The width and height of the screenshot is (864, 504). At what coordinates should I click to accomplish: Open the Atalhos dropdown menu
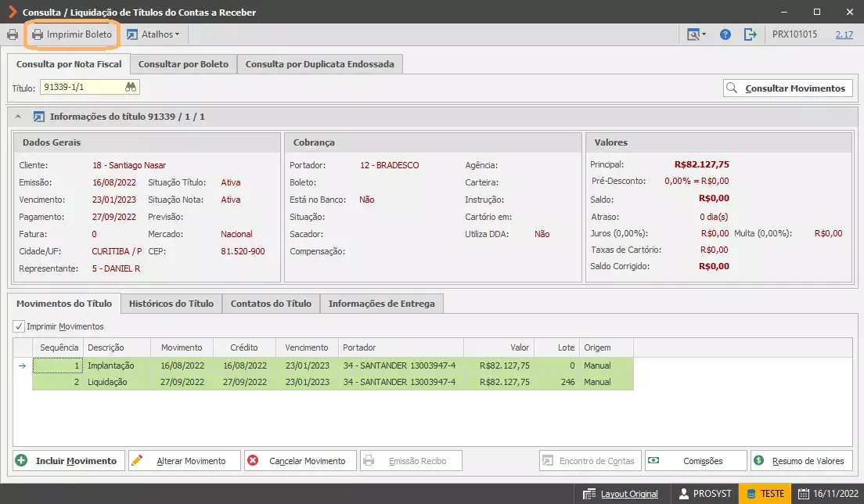153,34
